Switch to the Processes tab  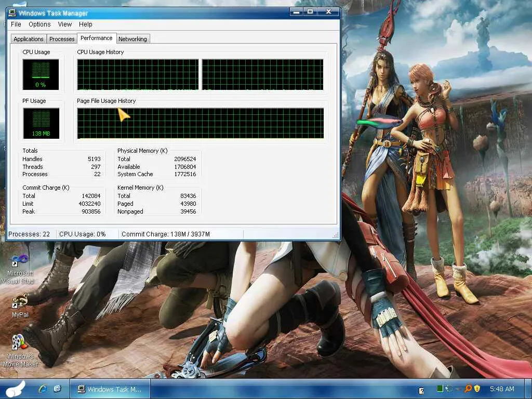62,39
